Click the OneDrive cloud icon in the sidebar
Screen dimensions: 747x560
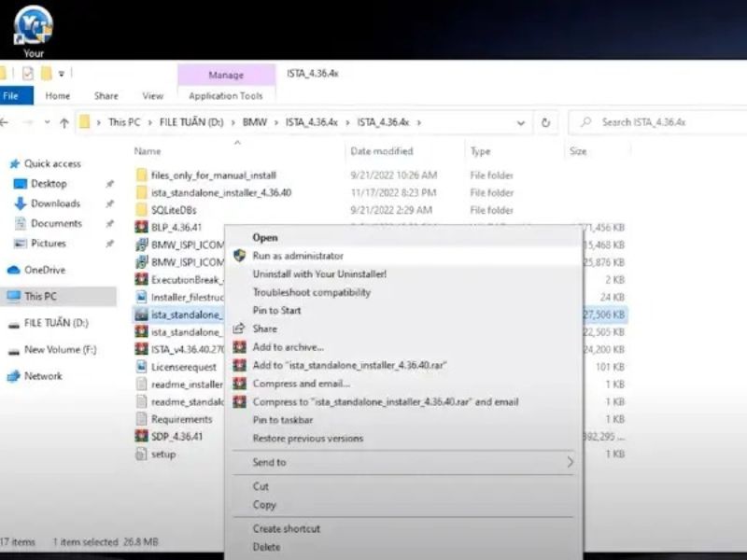(x=14, y=270)
